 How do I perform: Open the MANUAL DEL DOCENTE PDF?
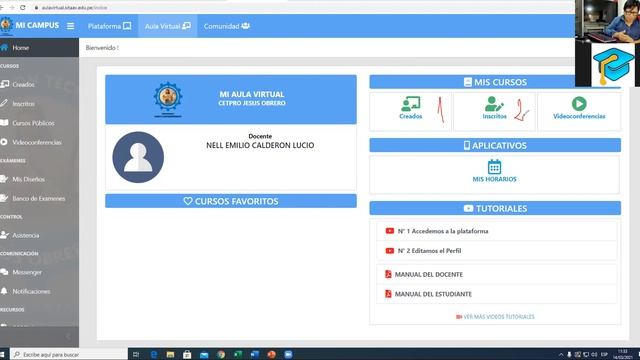coord(429,274)
